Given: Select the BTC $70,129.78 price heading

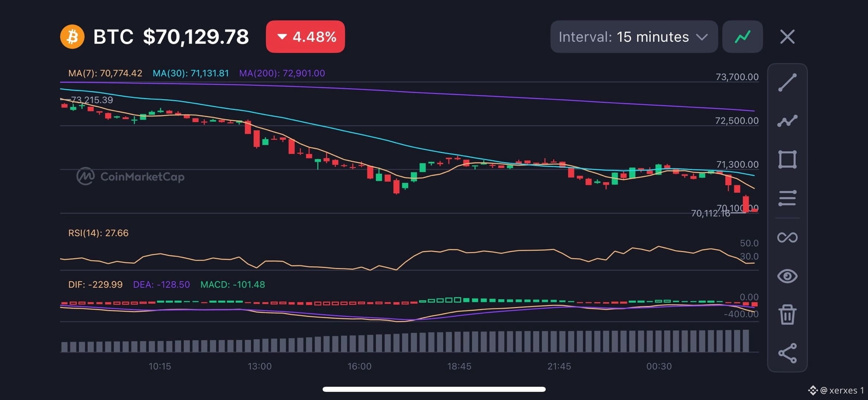Looking at the screenshot, I should [x=171, y=37].
